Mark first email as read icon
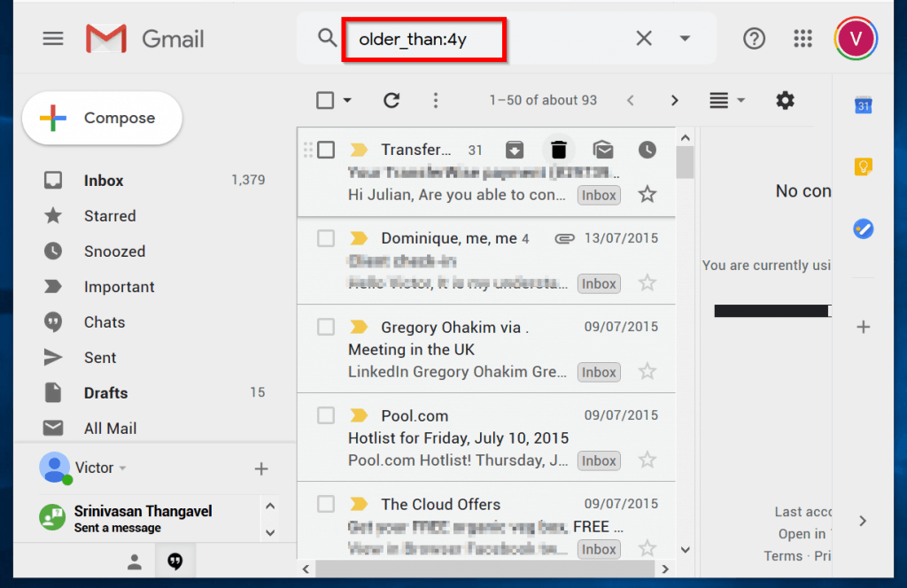 tap(603, 150)
